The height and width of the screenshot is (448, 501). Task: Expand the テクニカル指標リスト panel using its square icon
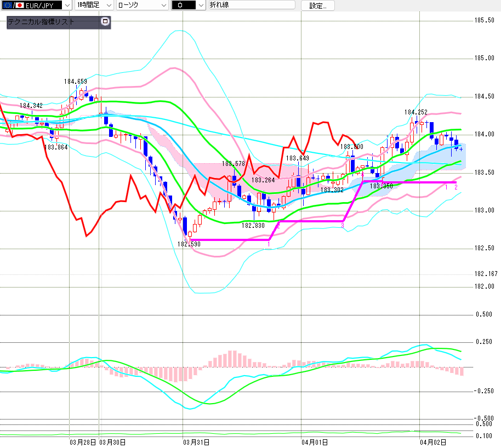click(x=106, y=22)
